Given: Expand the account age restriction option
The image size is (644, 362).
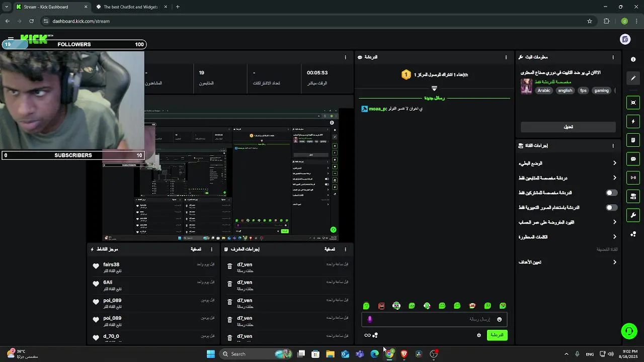Looking at the screenshot, I should pos(568,222).
